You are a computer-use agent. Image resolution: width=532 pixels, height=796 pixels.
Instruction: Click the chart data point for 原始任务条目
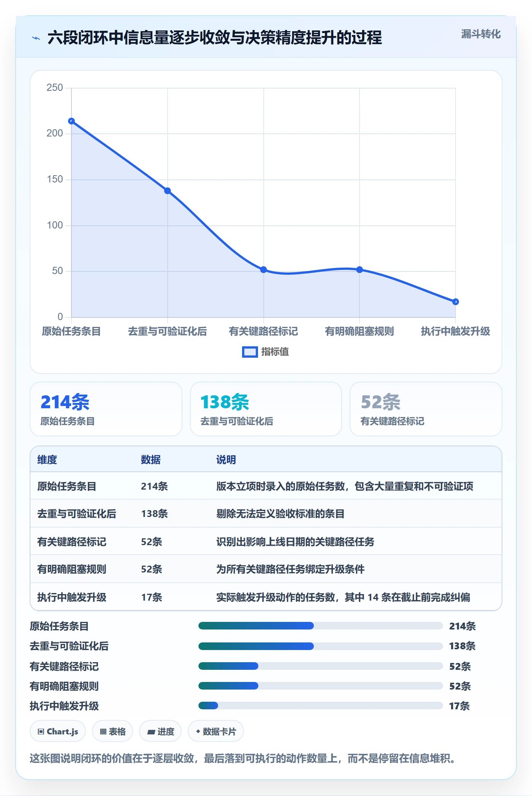coord(71,121)
